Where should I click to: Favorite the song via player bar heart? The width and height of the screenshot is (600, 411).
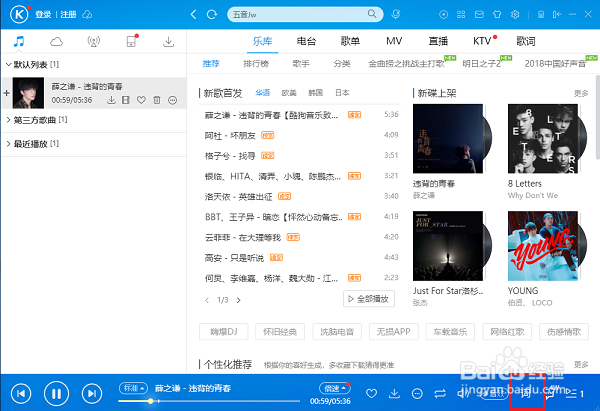coord(371,393)
